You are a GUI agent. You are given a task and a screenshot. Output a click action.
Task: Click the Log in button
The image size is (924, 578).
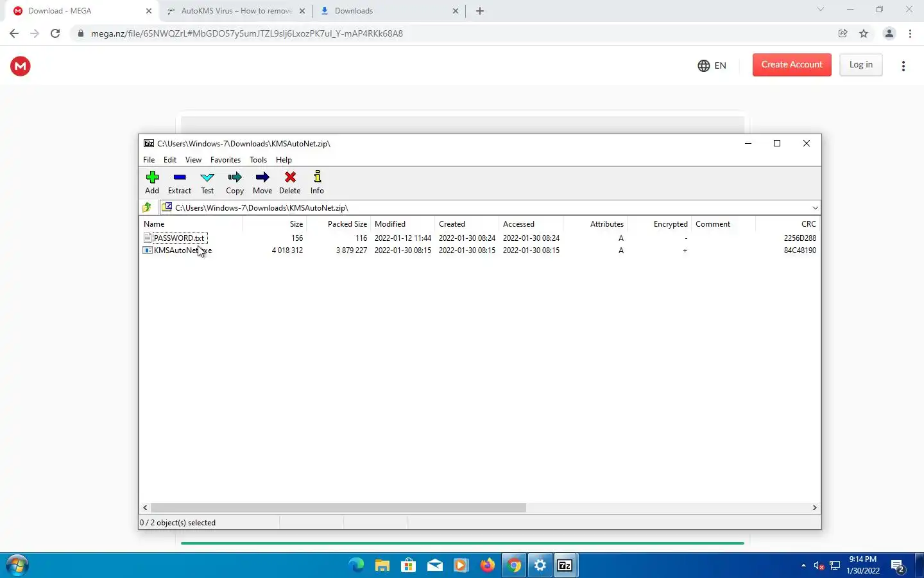coord(861,65)
